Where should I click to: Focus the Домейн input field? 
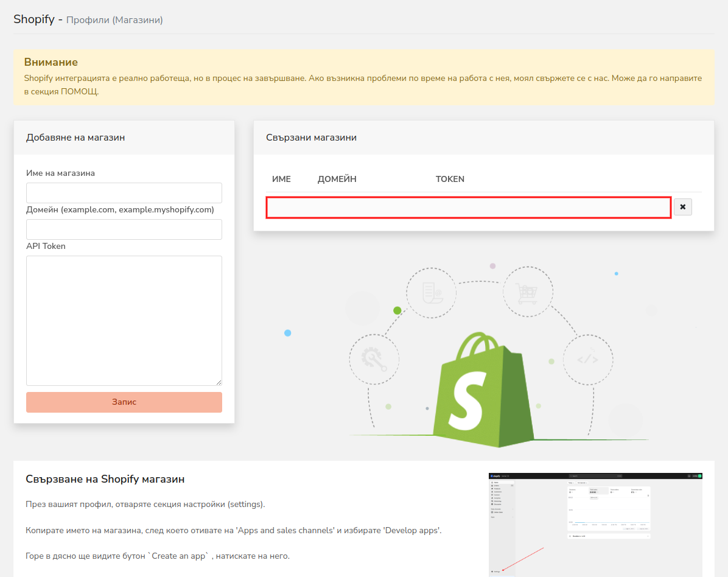pos(124,229)
